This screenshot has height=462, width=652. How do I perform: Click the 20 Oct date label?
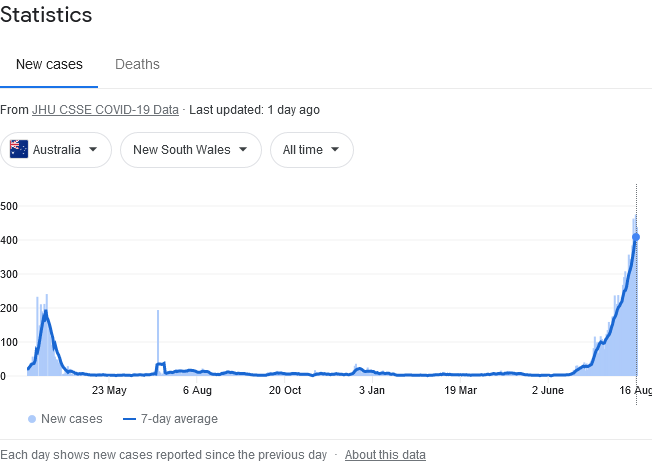click(285, 390)
